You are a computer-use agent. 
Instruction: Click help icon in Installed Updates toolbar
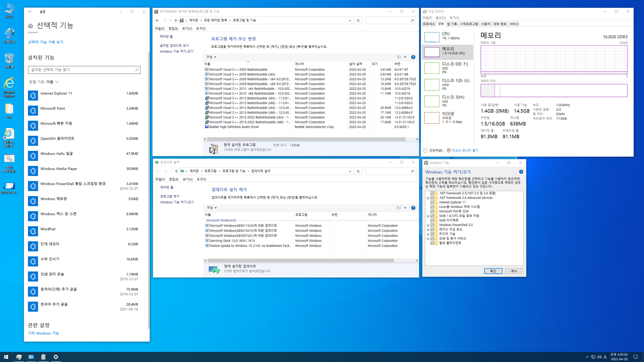pyautogui.click(x=413, y=208)
